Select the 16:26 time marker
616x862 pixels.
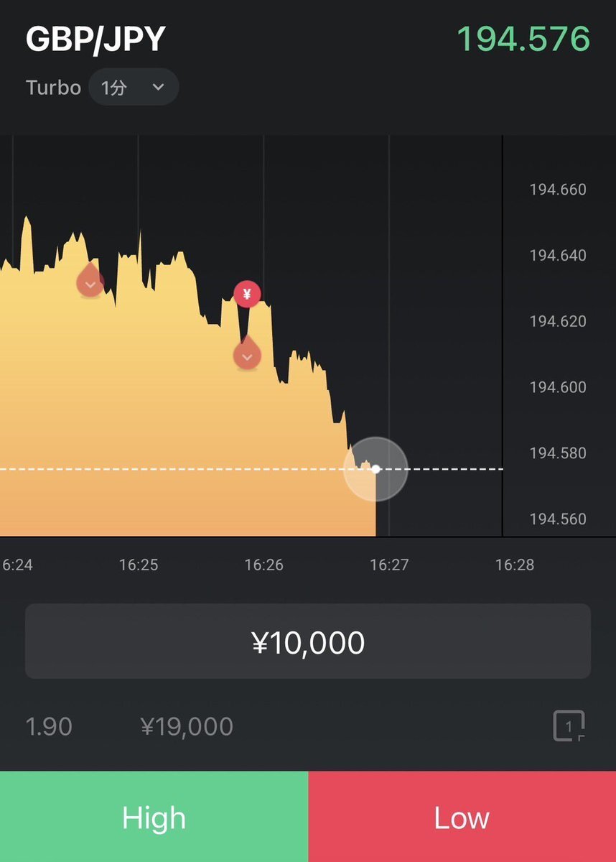point(263,565)
